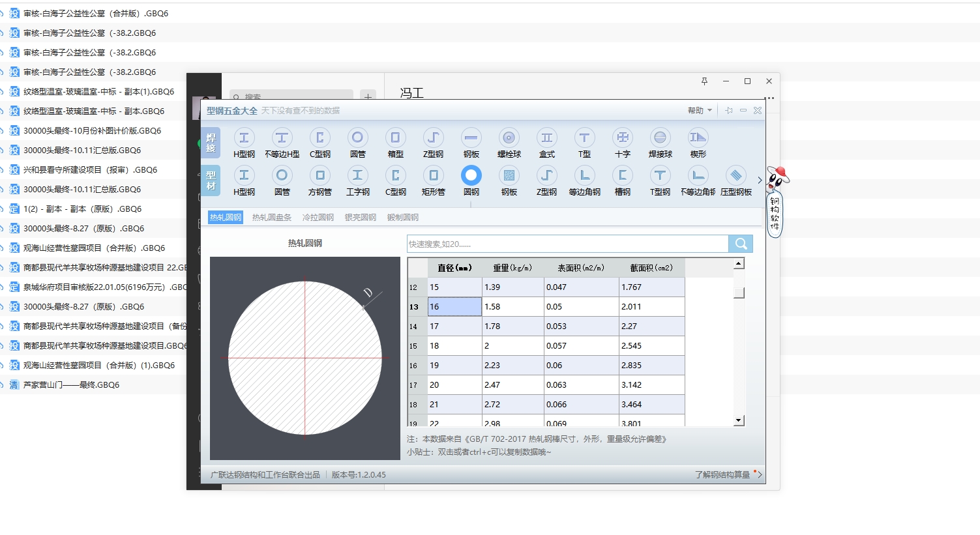Click the plus button in chat window

[x=368, y=96]
